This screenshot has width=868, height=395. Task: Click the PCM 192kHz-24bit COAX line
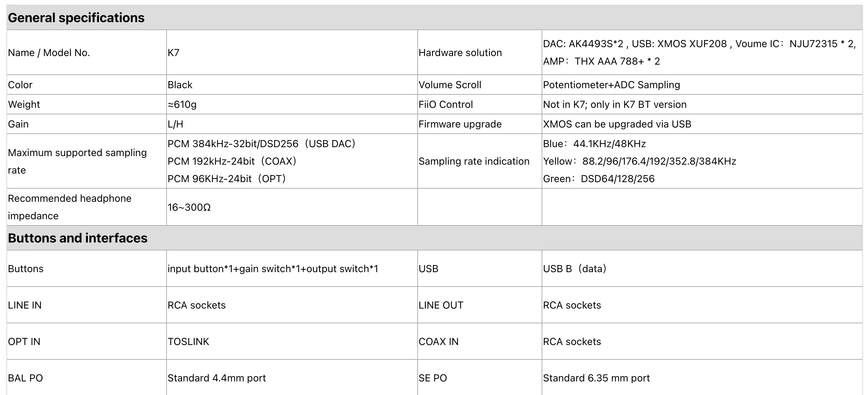click(x=232, y=161)
